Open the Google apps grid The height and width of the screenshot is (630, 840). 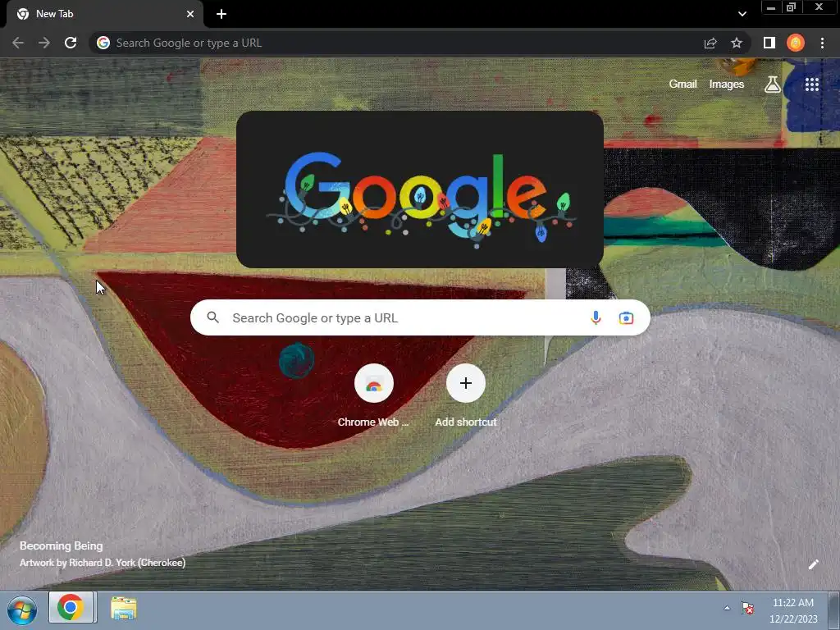pos(811,84)
